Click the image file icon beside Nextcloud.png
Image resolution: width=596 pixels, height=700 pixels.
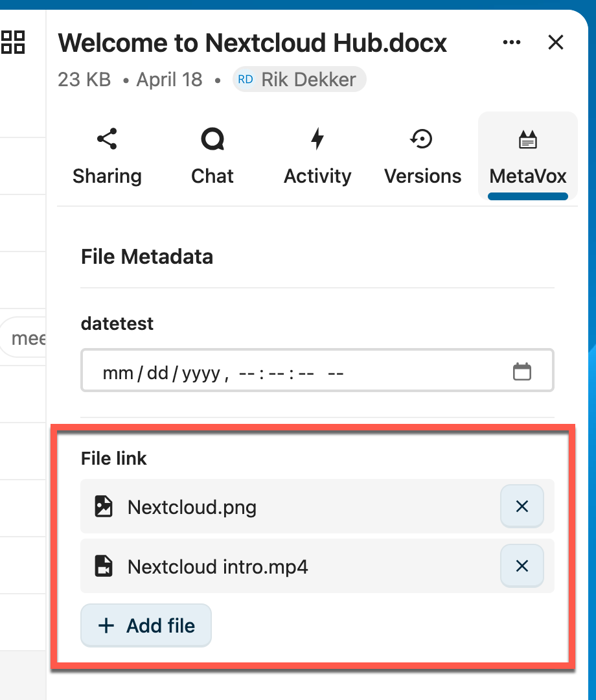click(x=104, y=507)
